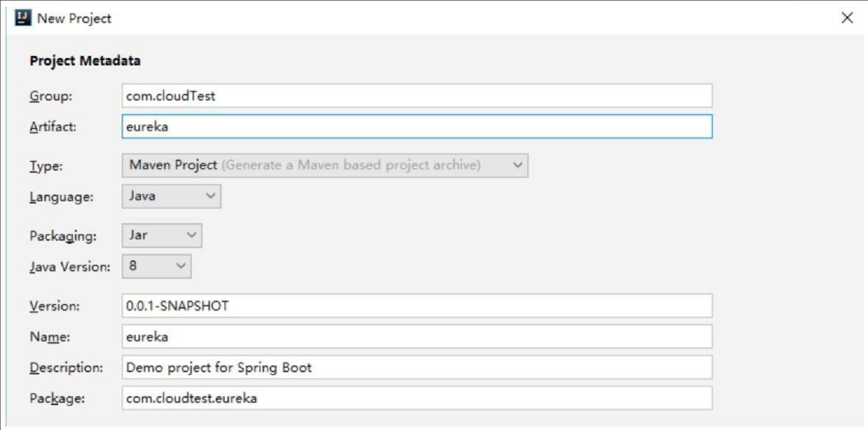
Task: Focus the Package field com.cloudtest.eureka
Action: coord(417,398)
